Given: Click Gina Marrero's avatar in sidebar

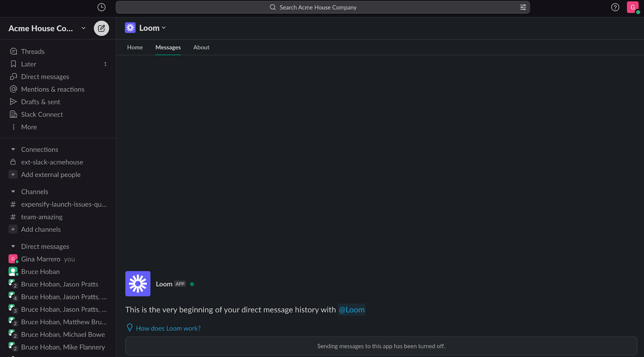Looking at the screenshot, I should click(13, 259).
